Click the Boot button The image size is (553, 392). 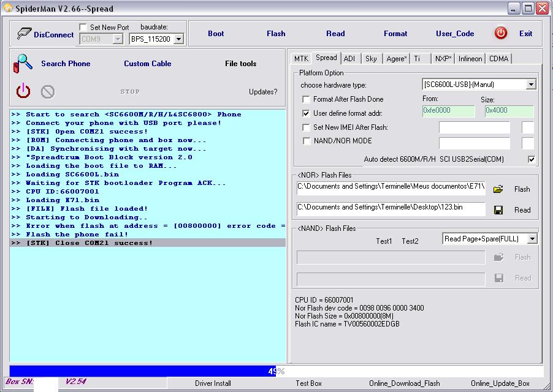coord(216,34)
